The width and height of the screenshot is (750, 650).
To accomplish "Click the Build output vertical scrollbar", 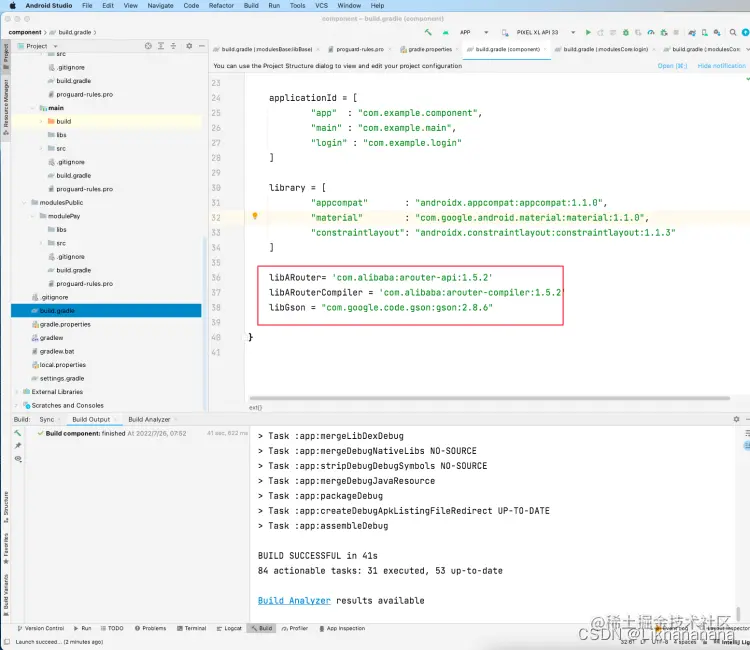I will 739,613.
